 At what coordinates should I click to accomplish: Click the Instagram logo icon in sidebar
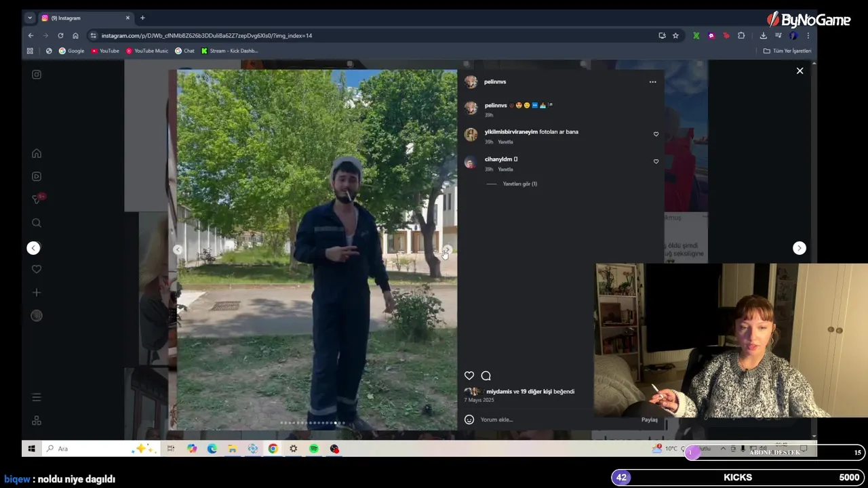click(37, 75)
